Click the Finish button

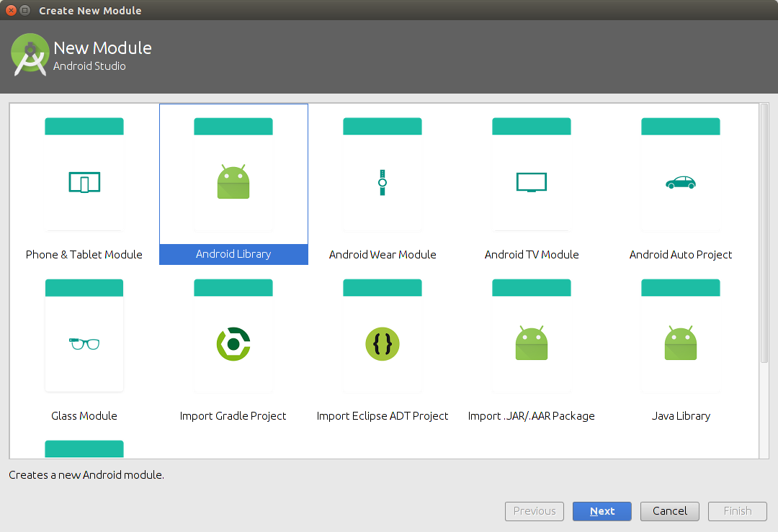[x=738, y=511]
